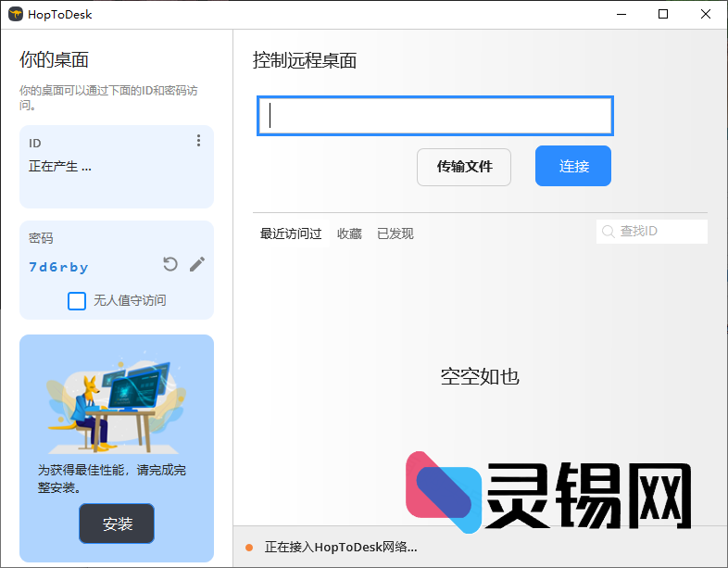
Task: Minimize the HopToDesk window
Action: (621, 15)
